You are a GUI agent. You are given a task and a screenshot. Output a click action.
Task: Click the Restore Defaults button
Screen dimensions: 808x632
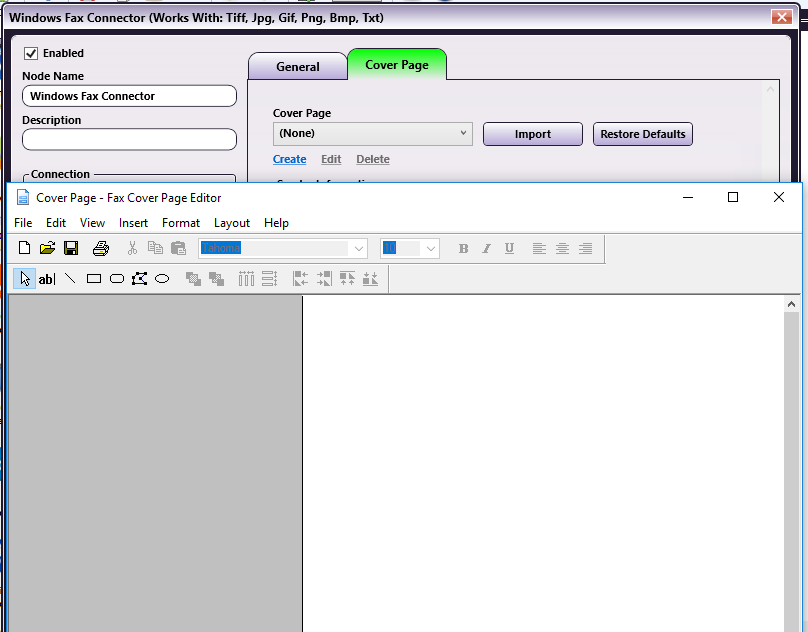click(x=643, y=134)
